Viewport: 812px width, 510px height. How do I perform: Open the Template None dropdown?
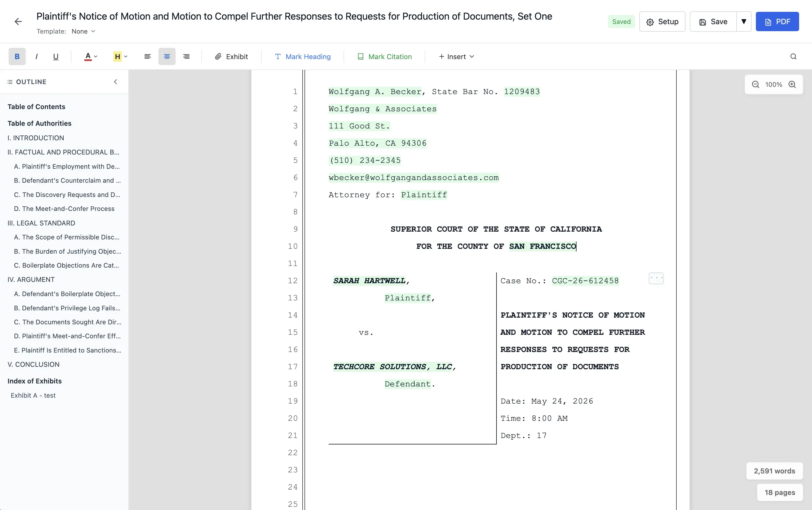click(x=83, y=31)
